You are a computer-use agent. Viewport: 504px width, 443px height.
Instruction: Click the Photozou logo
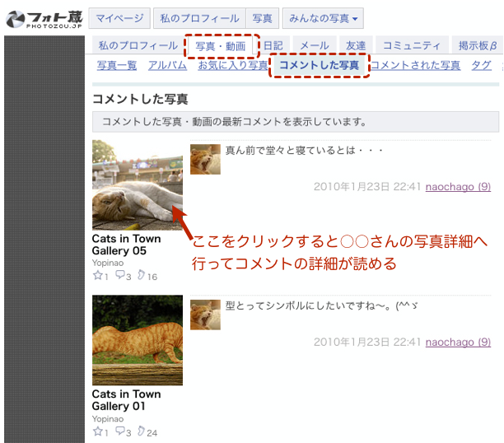coord(41,18)
